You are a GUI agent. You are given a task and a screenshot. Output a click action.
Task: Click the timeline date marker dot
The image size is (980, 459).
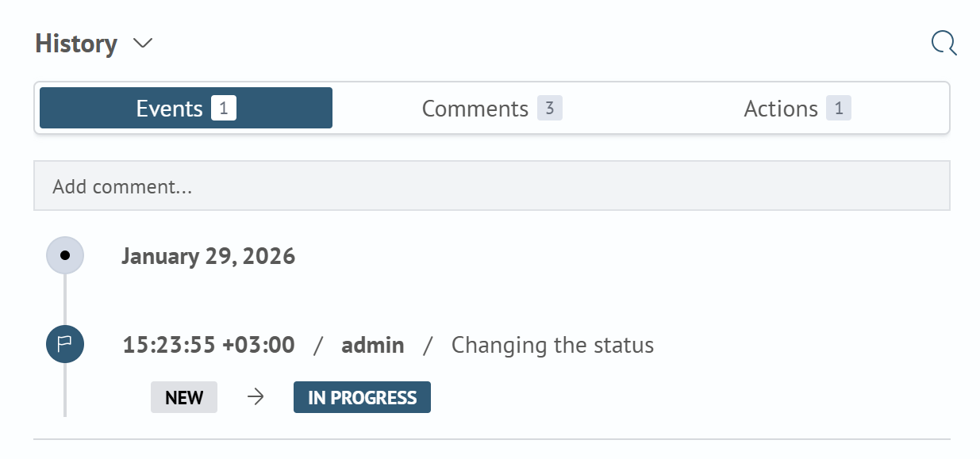click(x=64, y=255)
